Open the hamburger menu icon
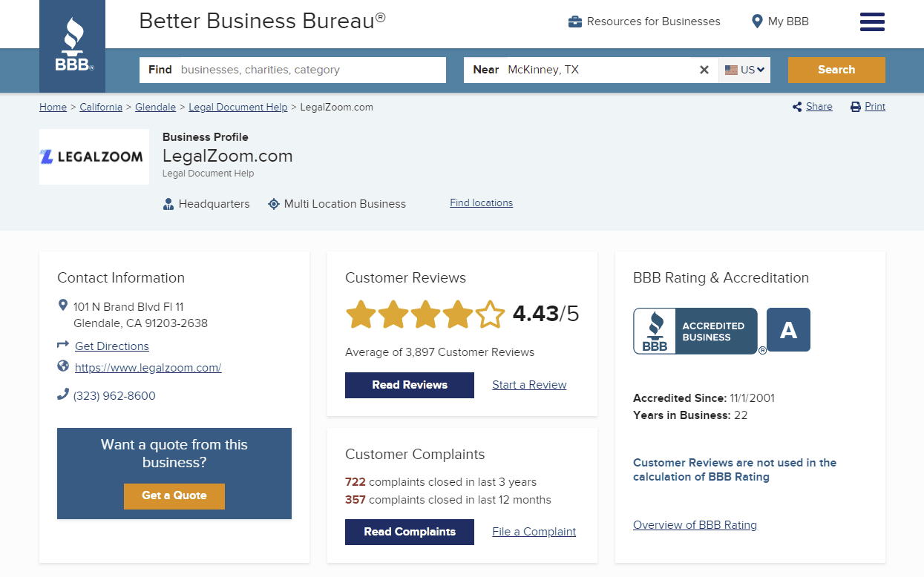 pyautogui.click(x=872, y=22)
